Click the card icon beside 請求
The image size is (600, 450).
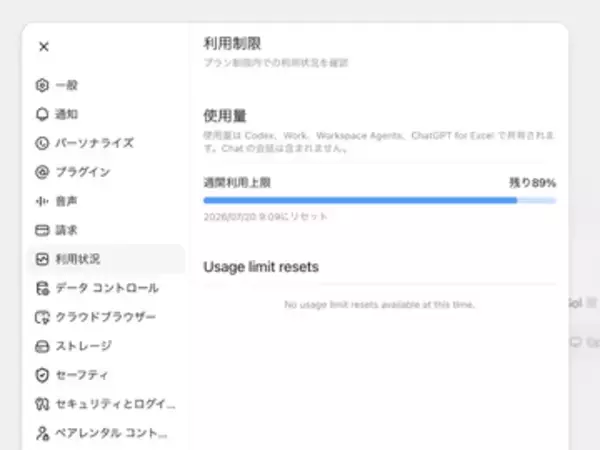[42, 230]
